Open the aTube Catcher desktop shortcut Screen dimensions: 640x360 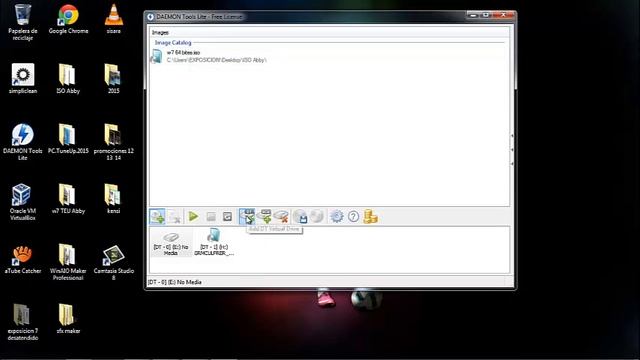pyautogui.click(x=22, y=259)
